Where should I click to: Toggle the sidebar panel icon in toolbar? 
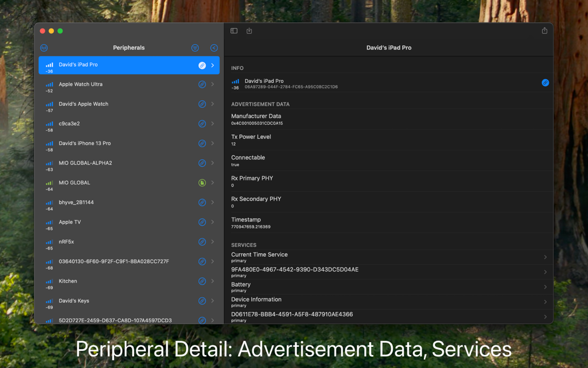point(234,31)
